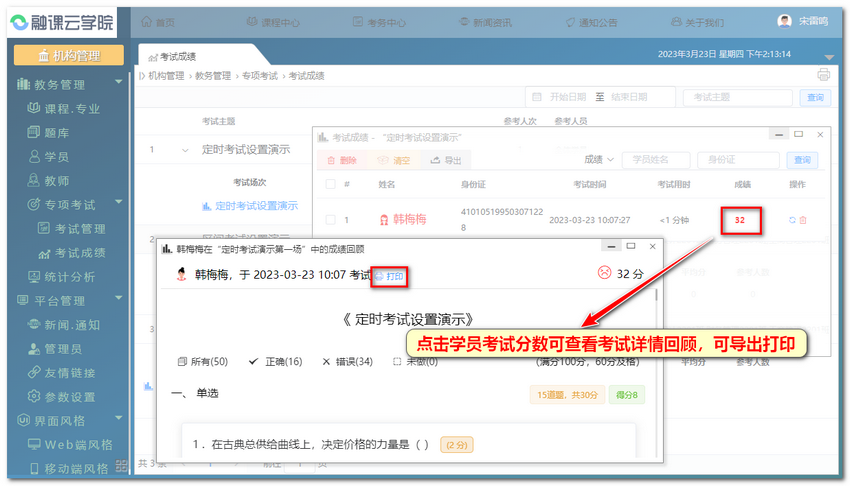Click the printer icon above the search bar
The height and width of the screenshot is (486, 850).
coord(824,75)
